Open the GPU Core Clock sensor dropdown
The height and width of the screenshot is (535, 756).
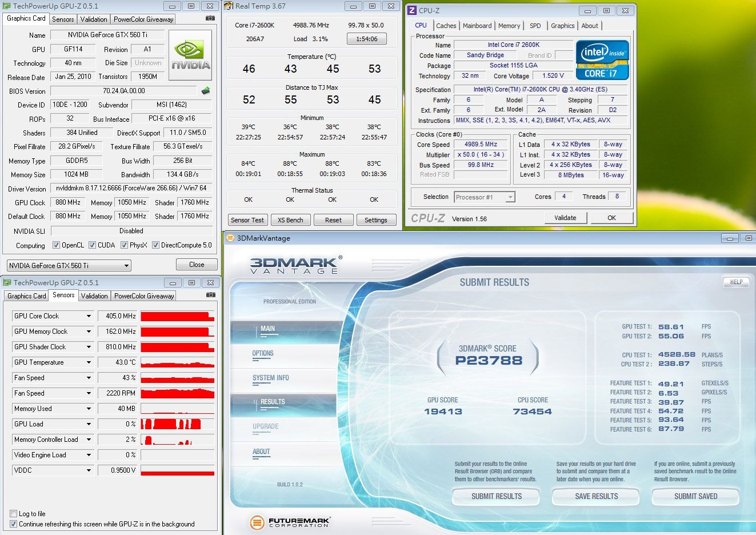point(89,316)
